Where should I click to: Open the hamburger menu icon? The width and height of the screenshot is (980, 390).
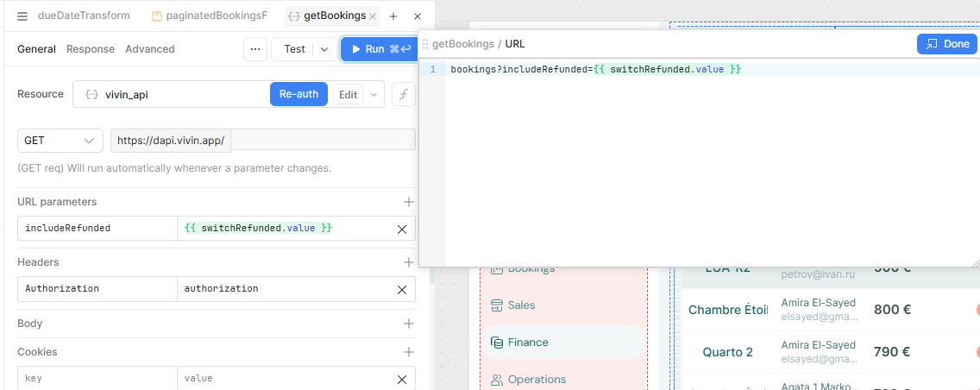(x=22, y=16)
